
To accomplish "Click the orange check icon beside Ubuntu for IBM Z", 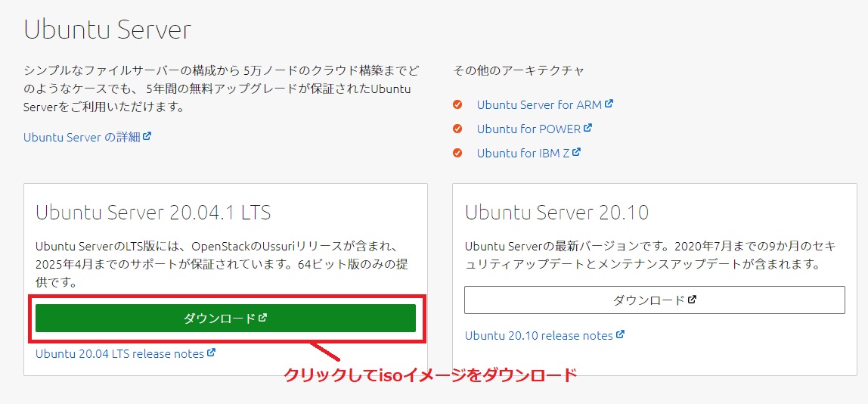I will click(x=457, y=153).
